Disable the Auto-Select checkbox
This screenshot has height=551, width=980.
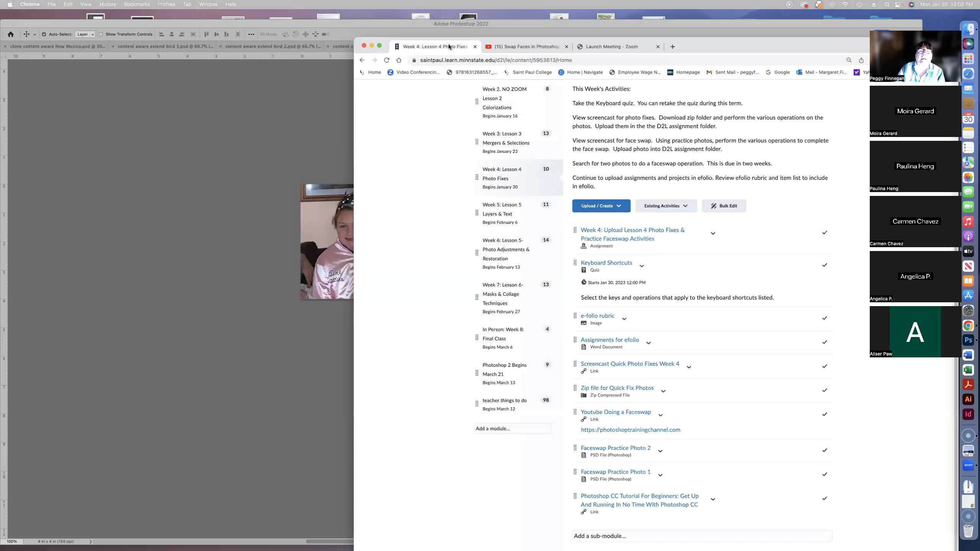[x=45, y=34]
